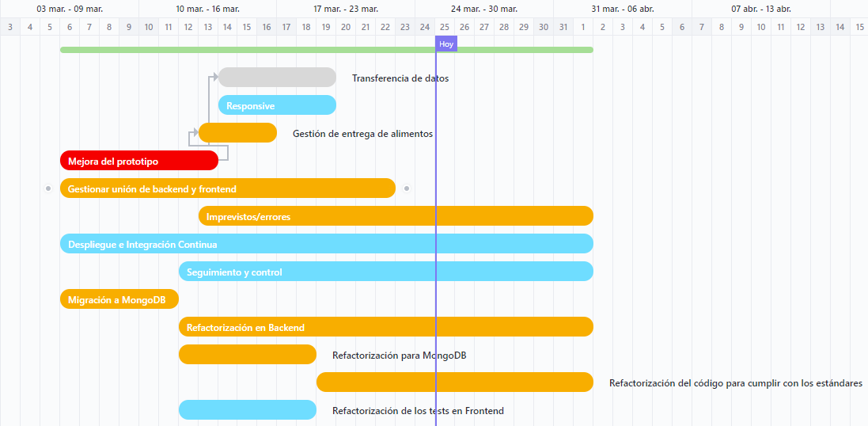Select orange bar for 'Refactorización del código' task
The width and height of the screenshot is (868, 426).
[x=455, y=382]
